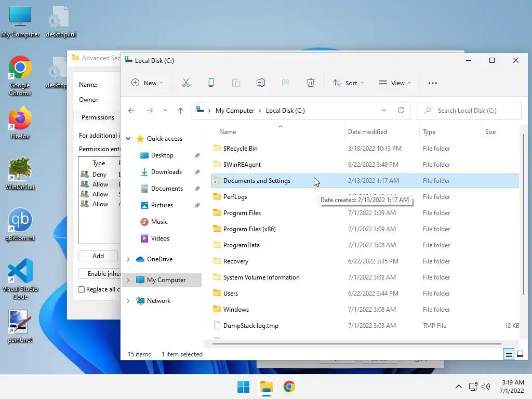This screenshot has width=532, height=399.
Task: Select the WinDirStat desktop shortcut
Action: pos(20,174)
